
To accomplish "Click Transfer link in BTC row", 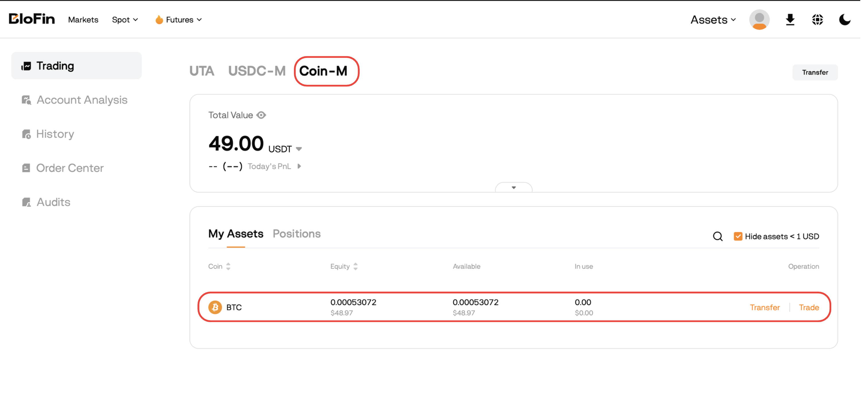I will (765, 307).
